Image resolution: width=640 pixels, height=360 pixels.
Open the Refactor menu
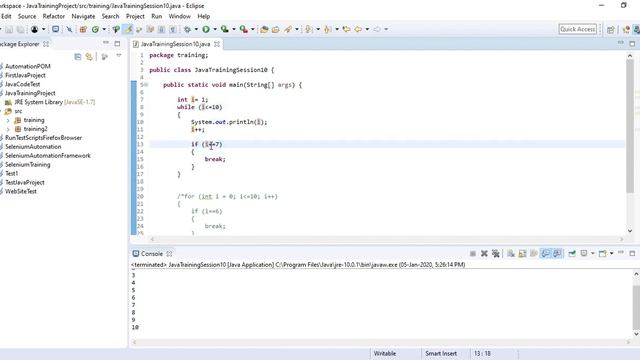(54, 16)
